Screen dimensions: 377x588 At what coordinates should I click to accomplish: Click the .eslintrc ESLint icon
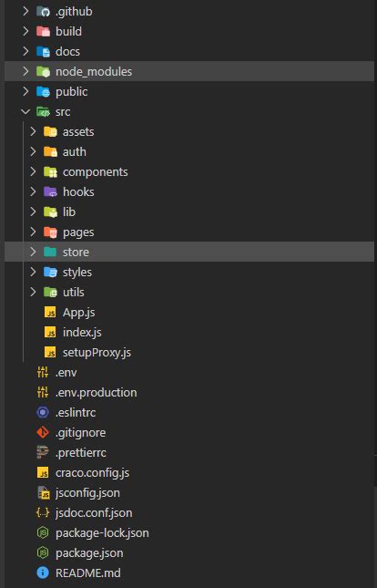point(43,412)
